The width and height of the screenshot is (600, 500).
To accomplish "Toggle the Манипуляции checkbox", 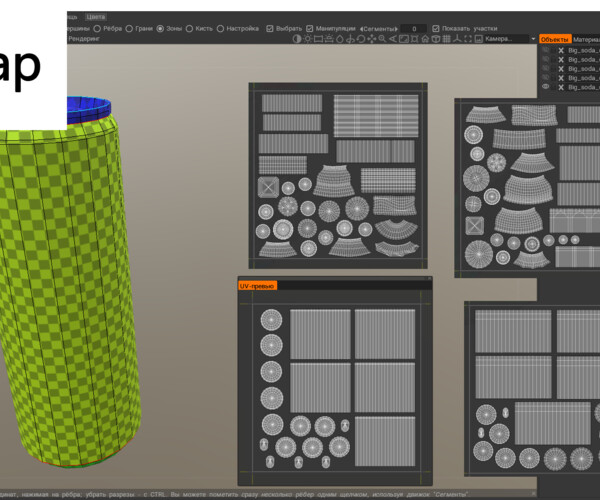I will tap(310, 29).
